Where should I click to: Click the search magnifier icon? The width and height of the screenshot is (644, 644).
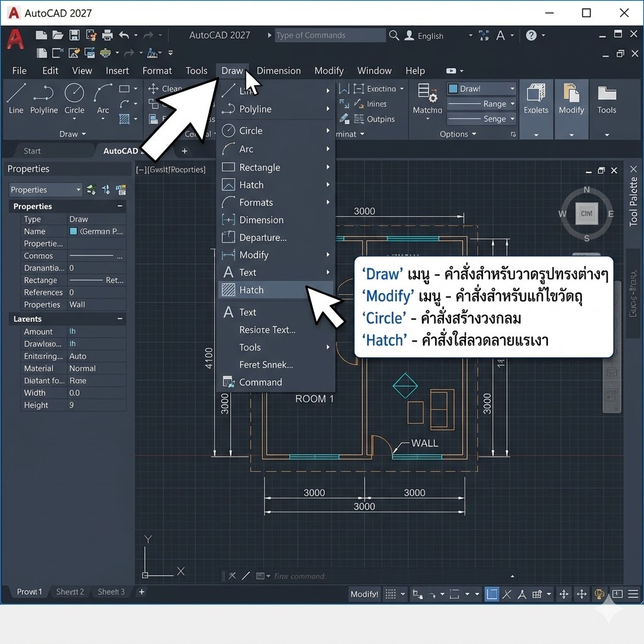(x=394, y=35)
